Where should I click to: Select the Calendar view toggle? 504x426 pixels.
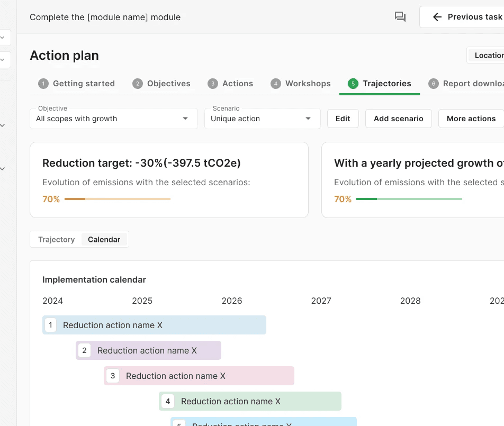click(104, 240)
